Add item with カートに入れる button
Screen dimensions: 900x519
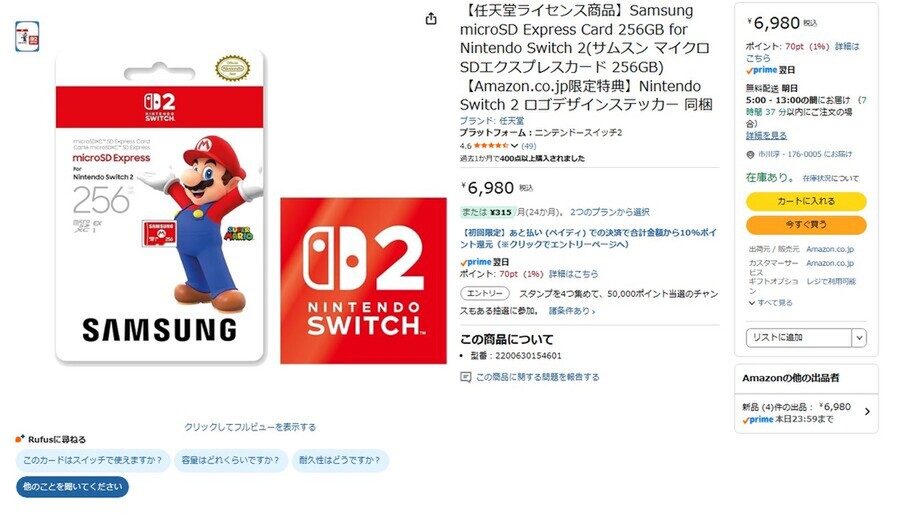(806, 202)
